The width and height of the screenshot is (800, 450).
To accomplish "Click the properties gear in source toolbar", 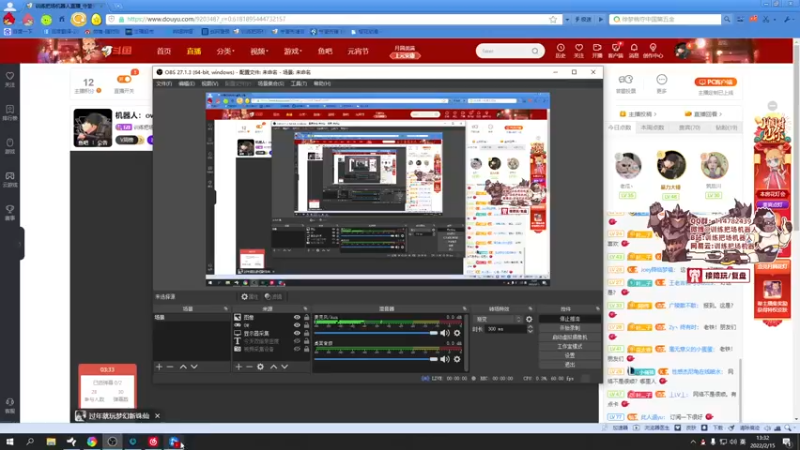I will click(249, 296).
